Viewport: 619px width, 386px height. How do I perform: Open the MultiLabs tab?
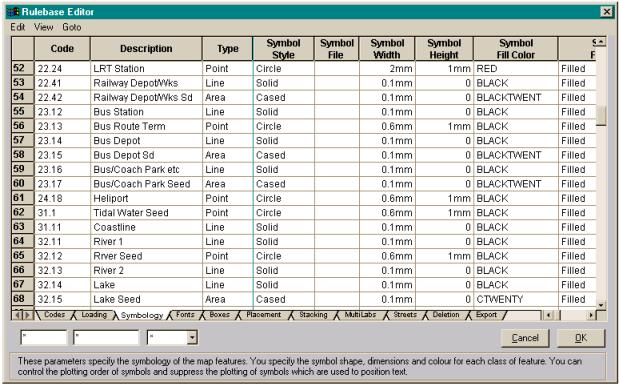coord(360,315)
